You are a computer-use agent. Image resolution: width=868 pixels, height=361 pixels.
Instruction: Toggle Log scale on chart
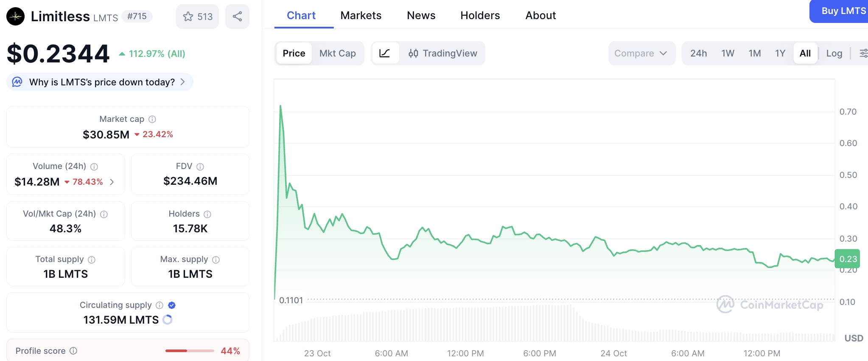[834, 53]
